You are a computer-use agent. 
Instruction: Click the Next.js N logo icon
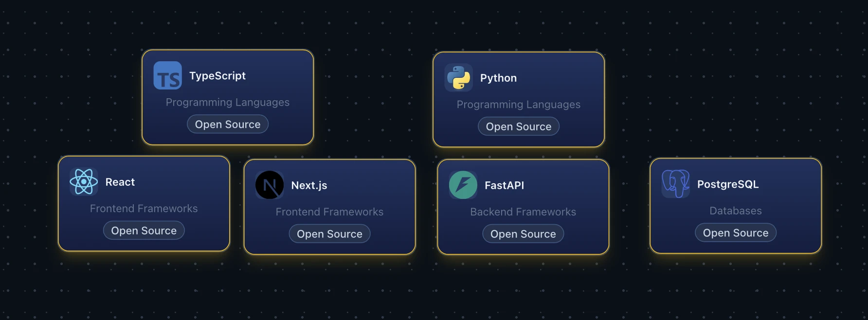click(270, 185)
